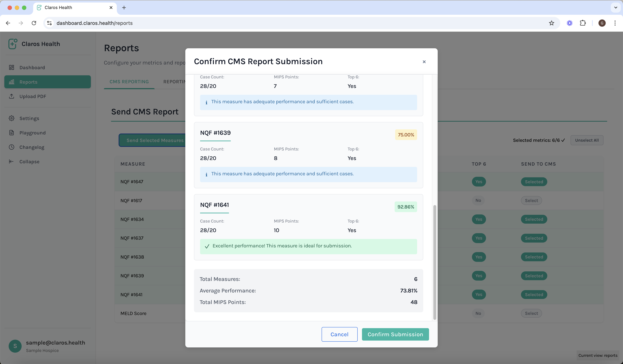623x364 pixels.
Task: Bookmark this page with star icon
Action: [551, 23]
